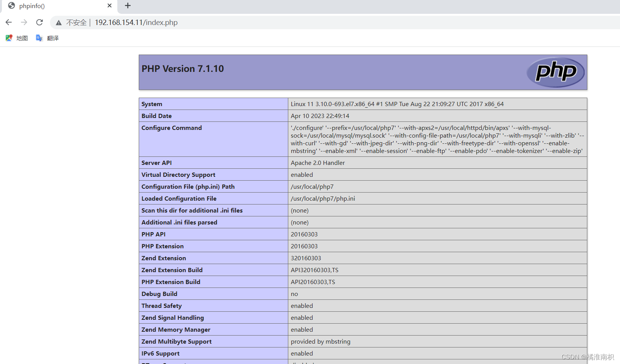The image size is (620, 364).
Task: Click the 'PHP API' row label
Action: [153, 234]
